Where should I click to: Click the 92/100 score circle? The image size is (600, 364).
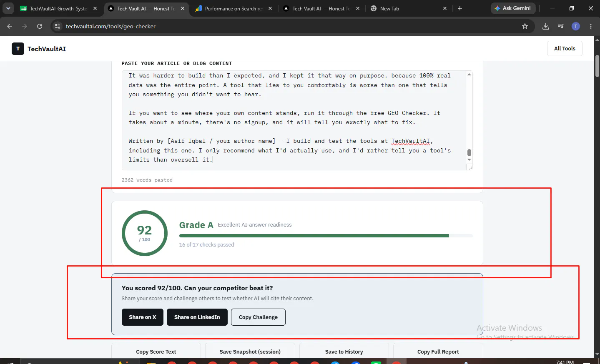coord(144,233)
